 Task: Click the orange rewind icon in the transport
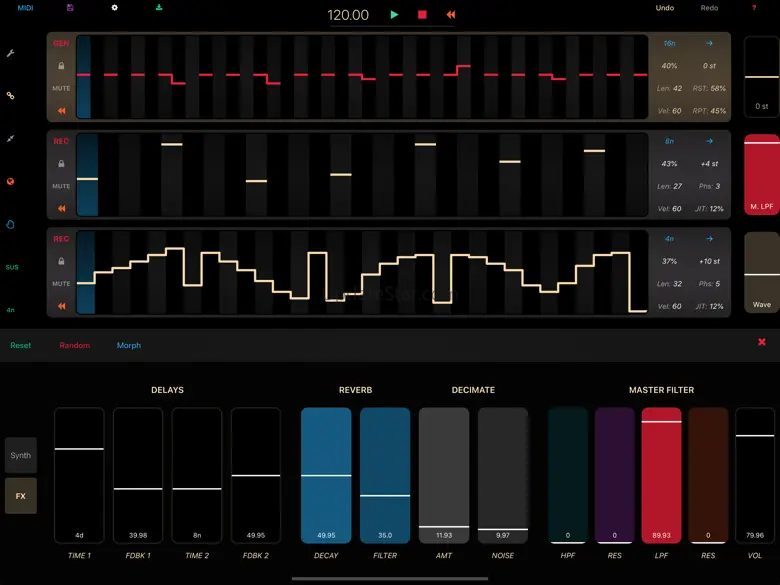[451, 15]
